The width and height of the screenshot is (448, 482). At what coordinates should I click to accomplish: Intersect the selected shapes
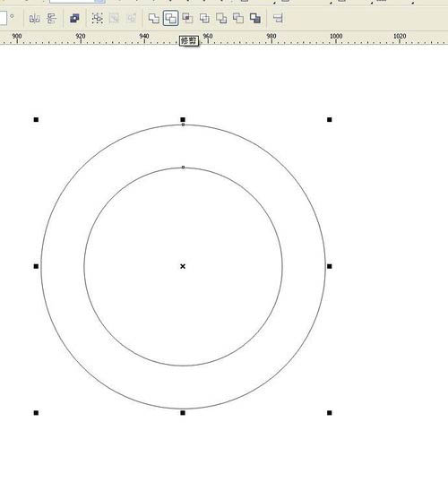point(187,19)
